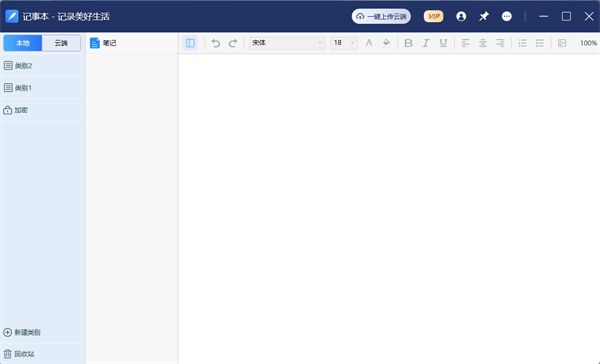The width and height of the screenshot is (600, 364).
Task: Maximize the notepad window
Action: tap(566, 16)
